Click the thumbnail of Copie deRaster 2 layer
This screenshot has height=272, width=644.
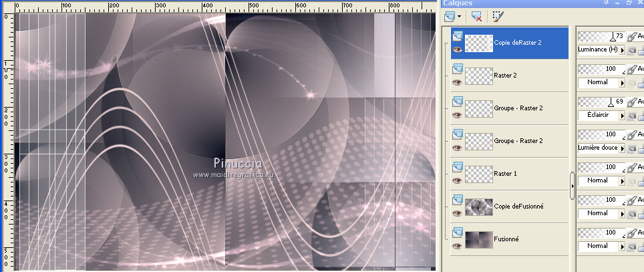coord(479,43)
